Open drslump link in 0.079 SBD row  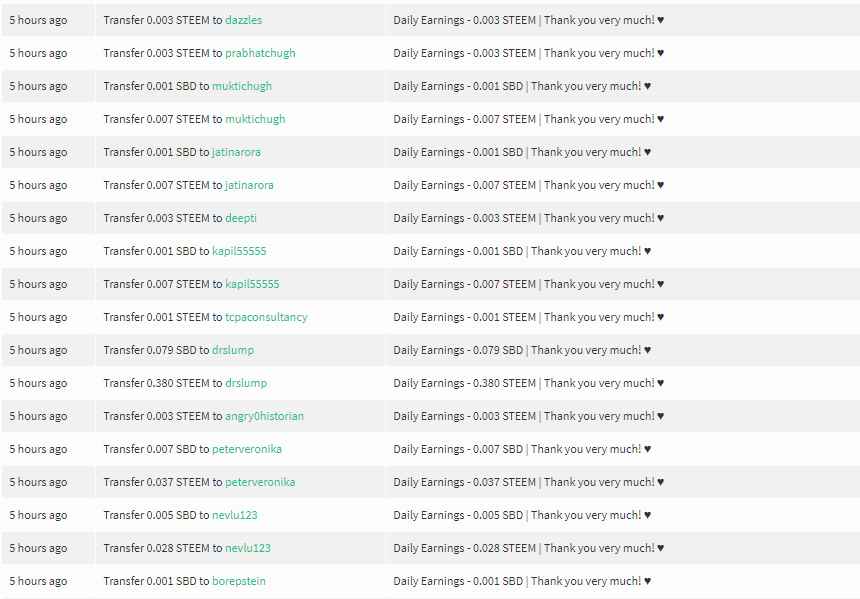click(233, 350)
